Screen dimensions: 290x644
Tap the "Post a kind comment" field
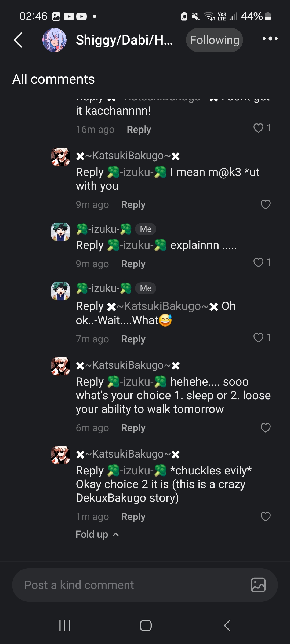(x=129, y=585)
